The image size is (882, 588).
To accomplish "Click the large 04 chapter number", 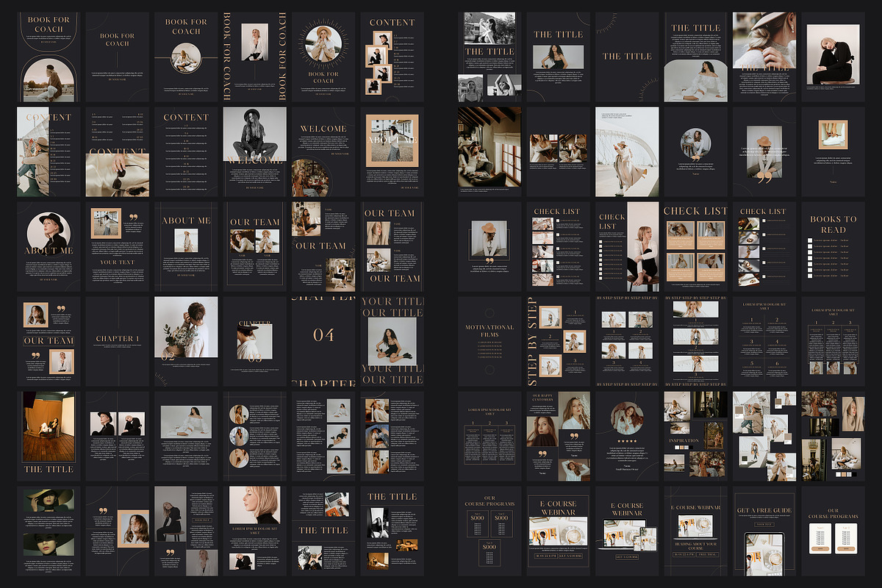I will [323, 335].
